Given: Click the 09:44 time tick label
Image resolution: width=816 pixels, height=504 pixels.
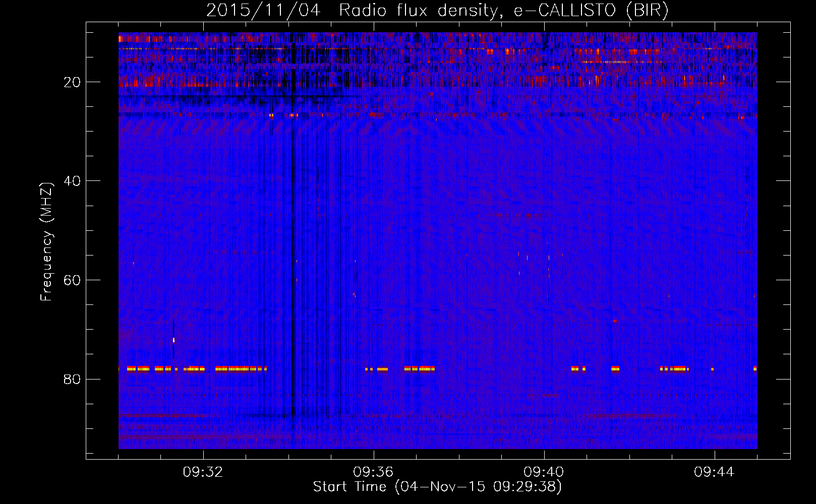Looking at the screenshot, I should click(x=714, y=472).
